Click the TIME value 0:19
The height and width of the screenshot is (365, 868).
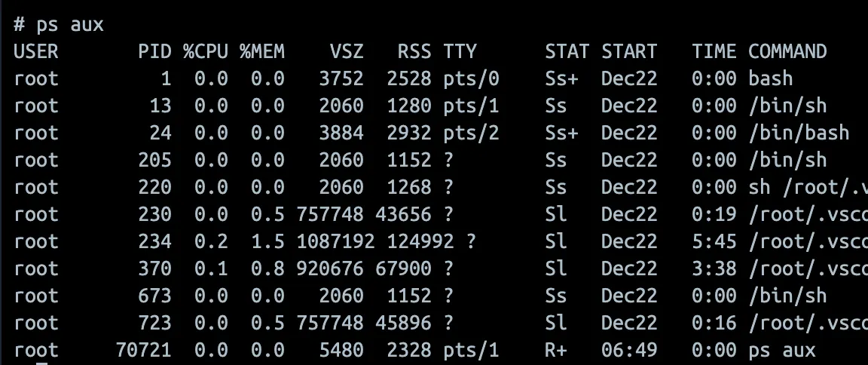(714, 214)
